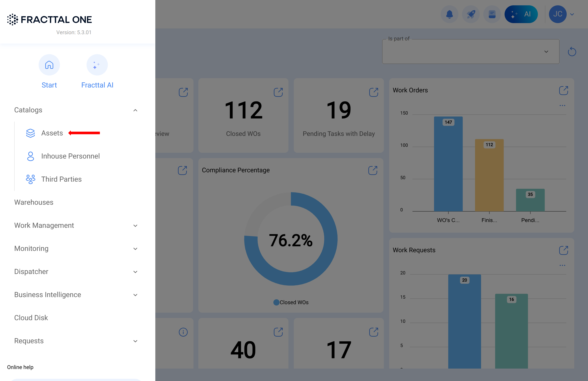Open the notifications bell icon
Viewport: 588px width, 381px height.
(x=449, y=14)
